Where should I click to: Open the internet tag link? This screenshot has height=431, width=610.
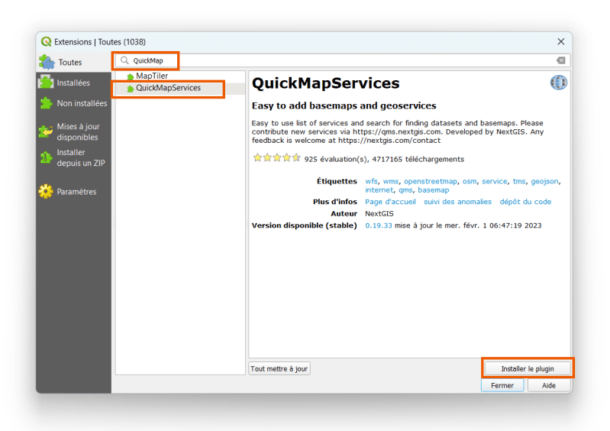pyautogui.click(x=379, y=190)
